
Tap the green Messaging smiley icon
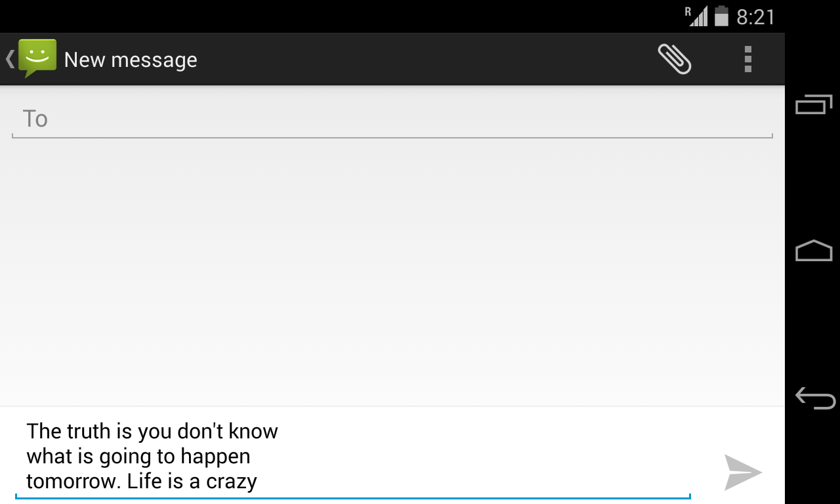[37, 58]
